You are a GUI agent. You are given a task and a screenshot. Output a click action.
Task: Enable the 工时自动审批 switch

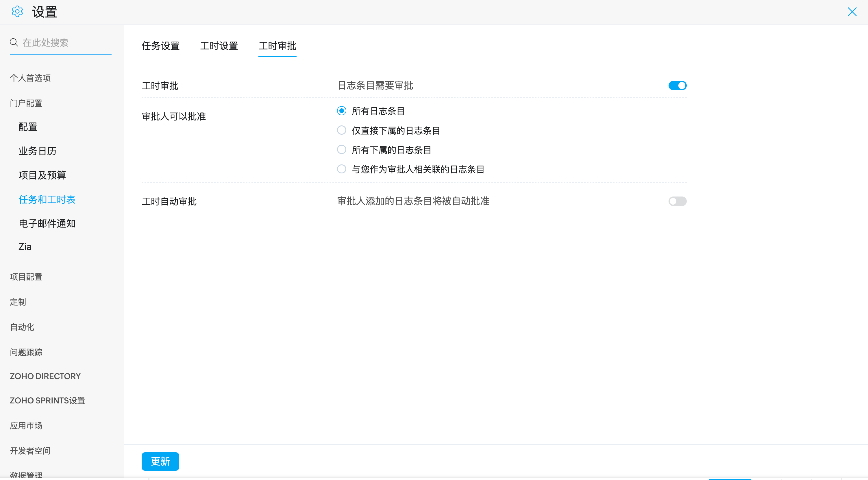pyautogui.click(x=677, y=201)
